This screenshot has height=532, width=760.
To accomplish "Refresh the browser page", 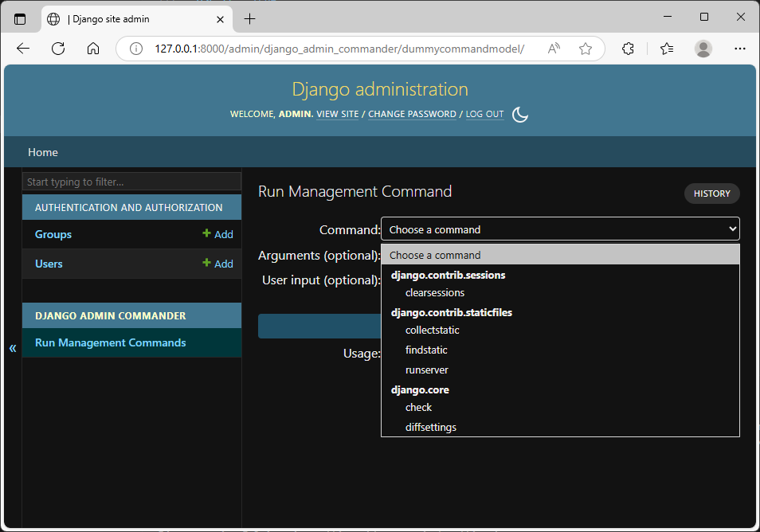I will (58, 48).
